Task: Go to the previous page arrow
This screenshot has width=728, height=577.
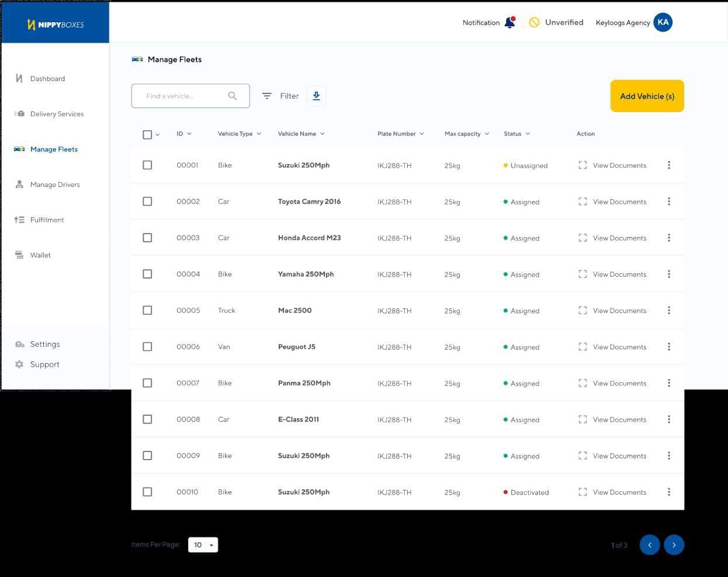Action: click(x=650, y=545)
